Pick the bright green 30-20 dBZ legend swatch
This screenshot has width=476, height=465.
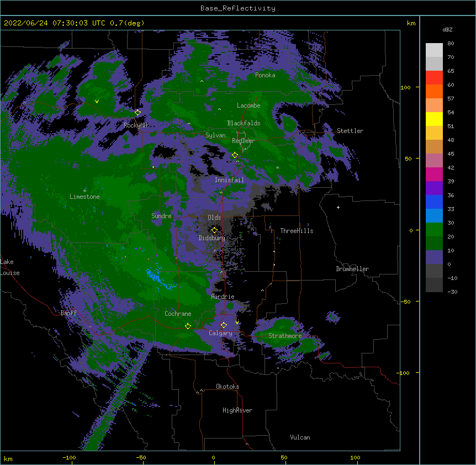[434, 230]
